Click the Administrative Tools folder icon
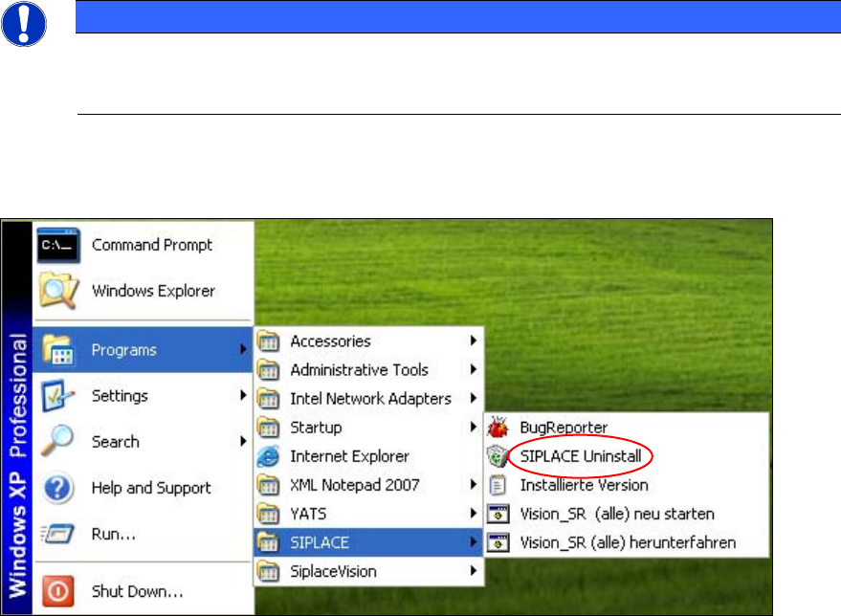Screen dimensions: 841x616 [x=268, y=370]
